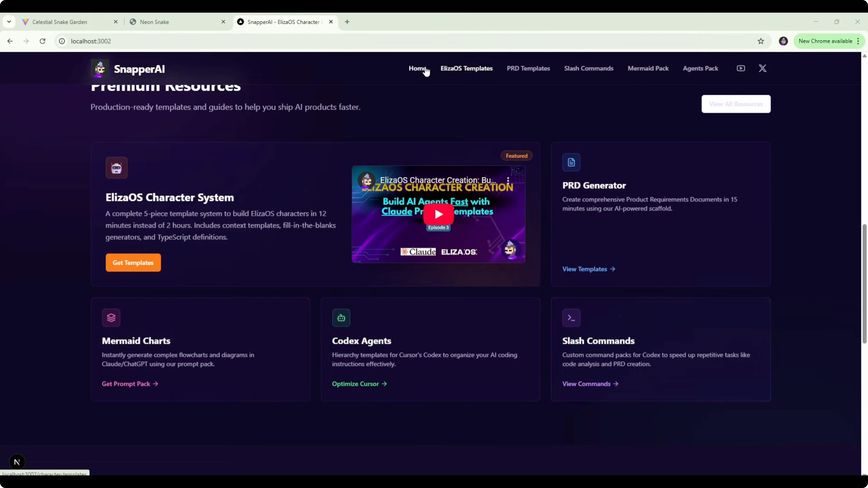
Task: Bookmark this page with the star icon
Action: pyautogui.click(x=760, y=41)
